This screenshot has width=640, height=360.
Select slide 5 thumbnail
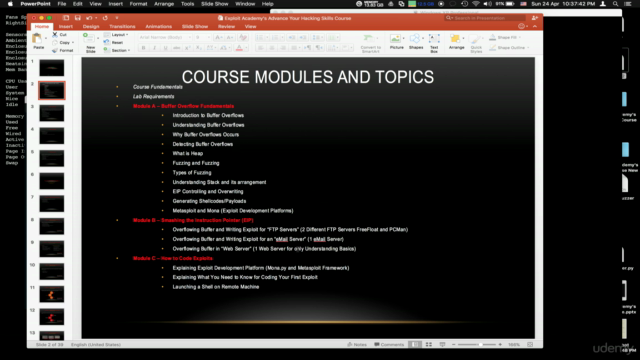51,158
